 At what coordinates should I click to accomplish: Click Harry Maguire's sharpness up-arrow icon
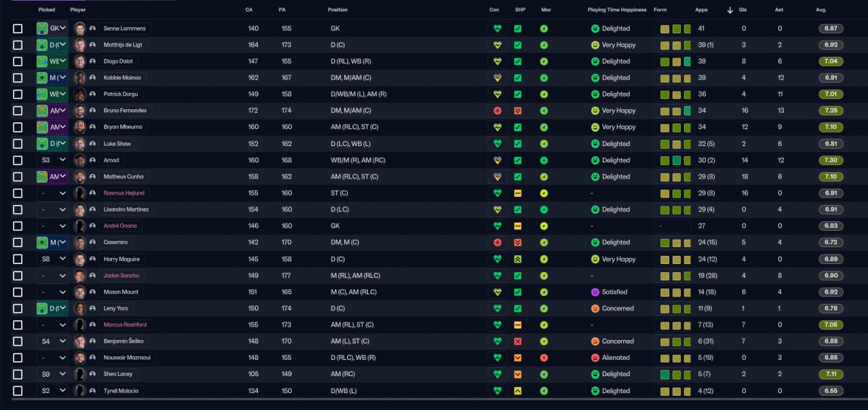pyautogui.click(x=517, y=259)
